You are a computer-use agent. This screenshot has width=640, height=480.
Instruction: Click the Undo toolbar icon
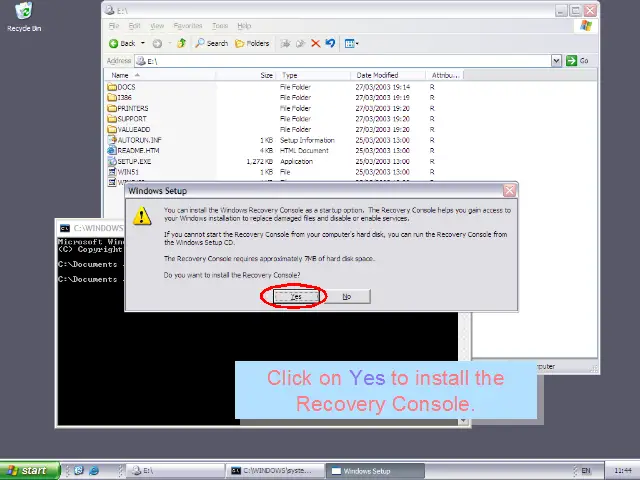click(x=330, y=43)
